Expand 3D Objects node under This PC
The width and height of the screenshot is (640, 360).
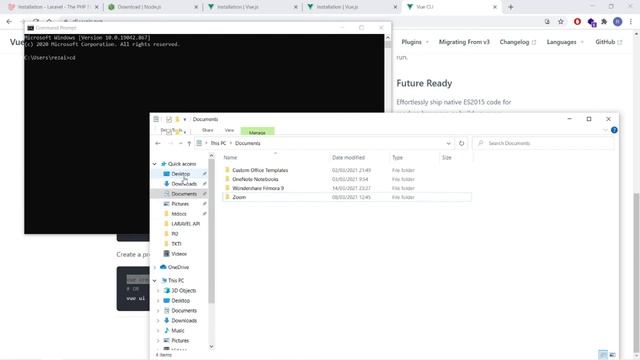click(158, 291)
